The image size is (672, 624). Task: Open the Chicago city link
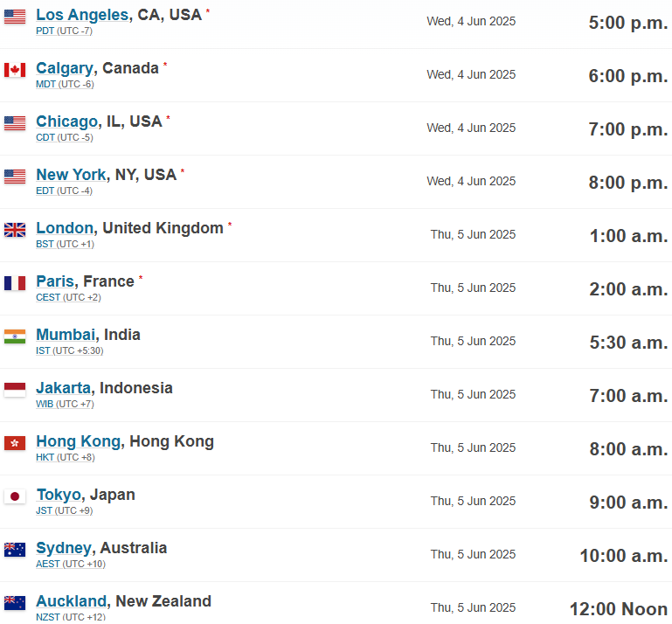pos(66,121)
